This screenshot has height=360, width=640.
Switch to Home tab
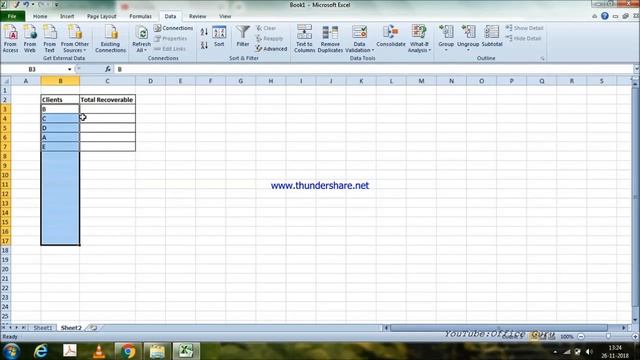pyautogui.click(x=40, y=16)
